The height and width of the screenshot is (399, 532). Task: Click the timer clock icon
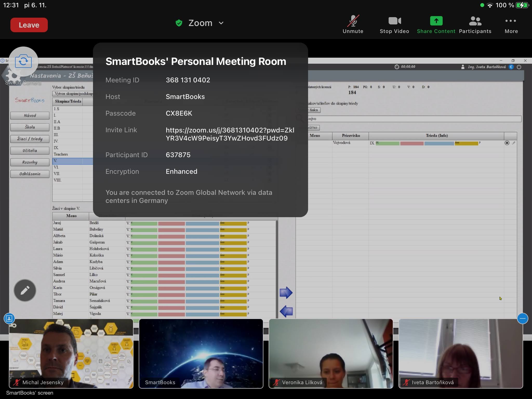click(397, 67)
